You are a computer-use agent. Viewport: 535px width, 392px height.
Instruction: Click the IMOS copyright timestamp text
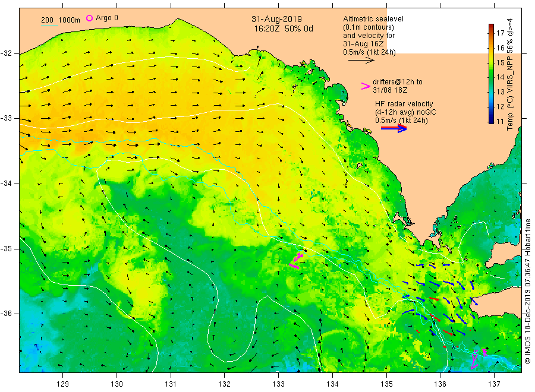pos(527,292)
